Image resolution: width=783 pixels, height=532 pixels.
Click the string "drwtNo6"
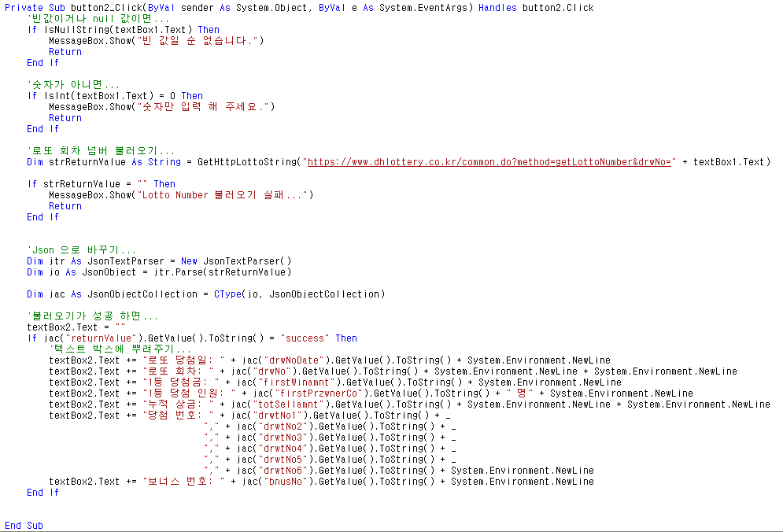coord(286,470)
